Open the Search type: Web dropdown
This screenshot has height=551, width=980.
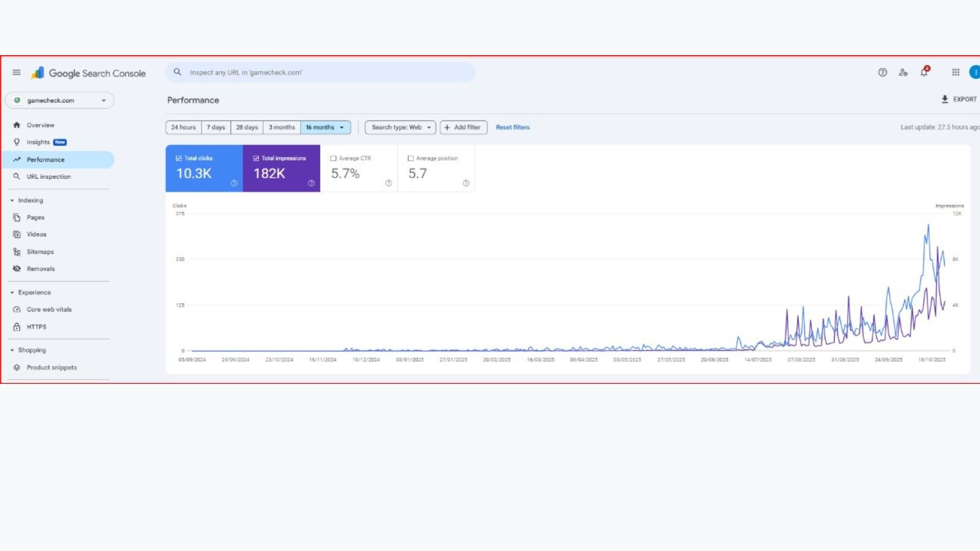[401, 127]
